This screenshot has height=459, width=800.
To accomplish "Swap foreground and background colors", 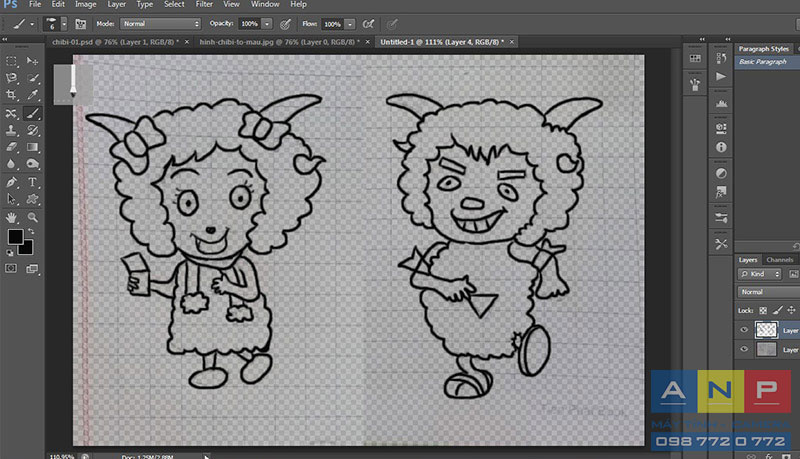I will point(31,232).
